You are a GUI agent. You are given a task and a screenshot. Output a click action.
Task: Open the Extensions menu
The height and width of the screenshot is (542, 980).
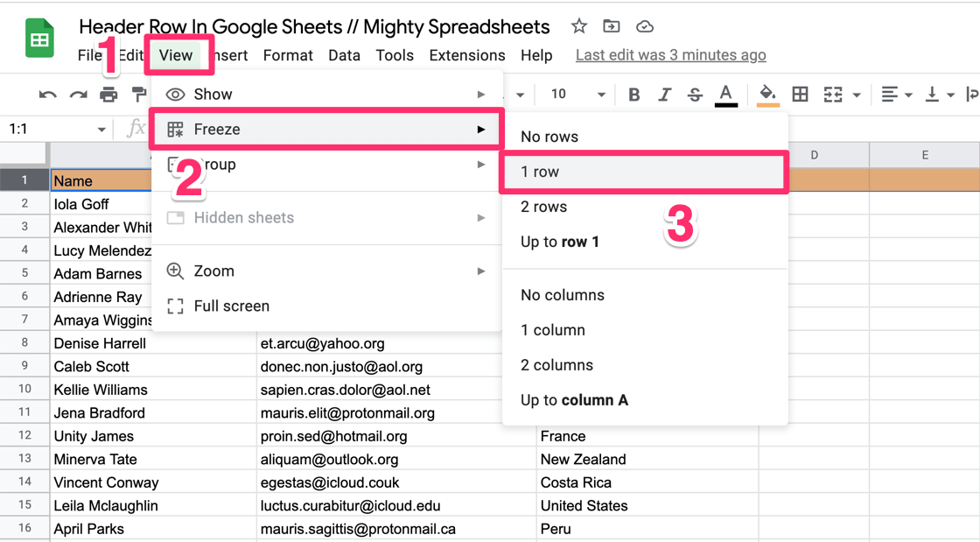tap(466, 54)
